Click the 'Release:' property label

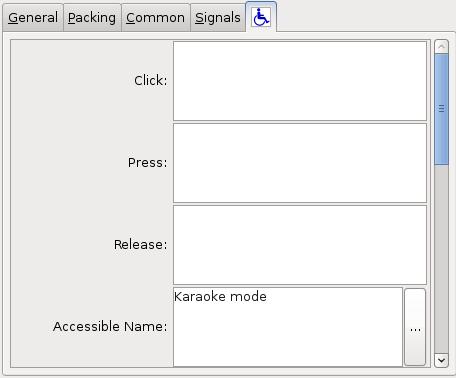point(140,245)
